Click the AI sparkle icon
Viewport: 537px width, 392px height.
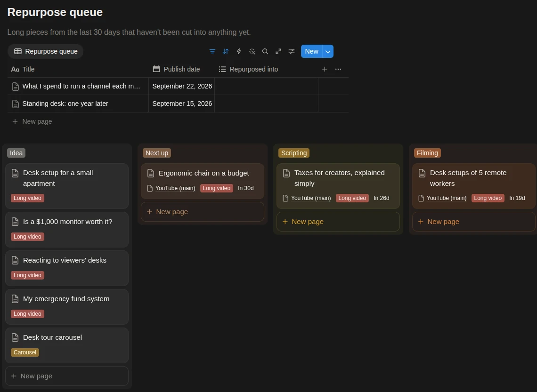click(x=252, y=51)
